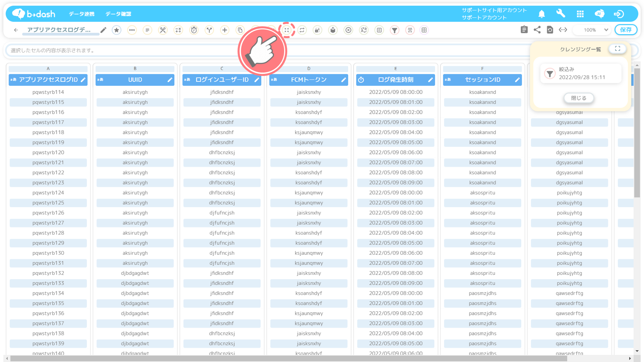Click the branch split icon in the toolbar
The height and width of the screenshot is (362, 644).
(209, 30)
